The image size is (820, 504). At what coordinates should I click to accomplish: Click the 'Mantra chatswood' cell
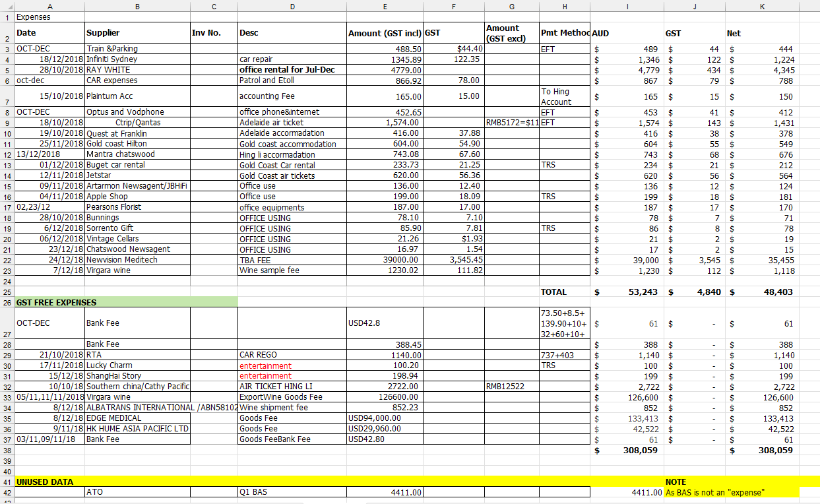(137, 154)
